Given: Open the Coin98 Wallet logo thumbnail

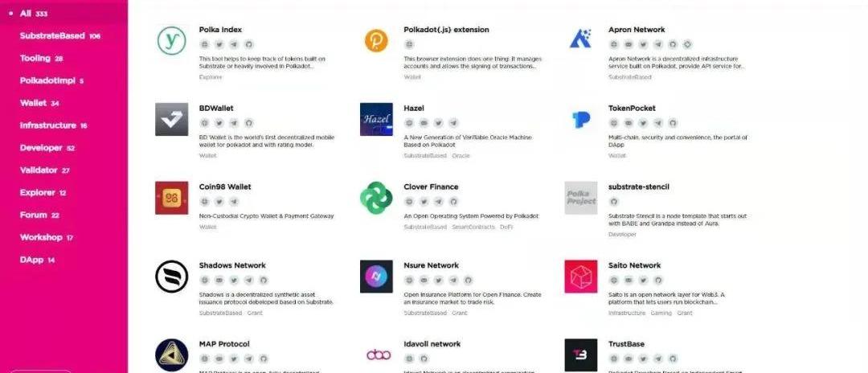Looking at the screenshot, I should coord(171,198).
